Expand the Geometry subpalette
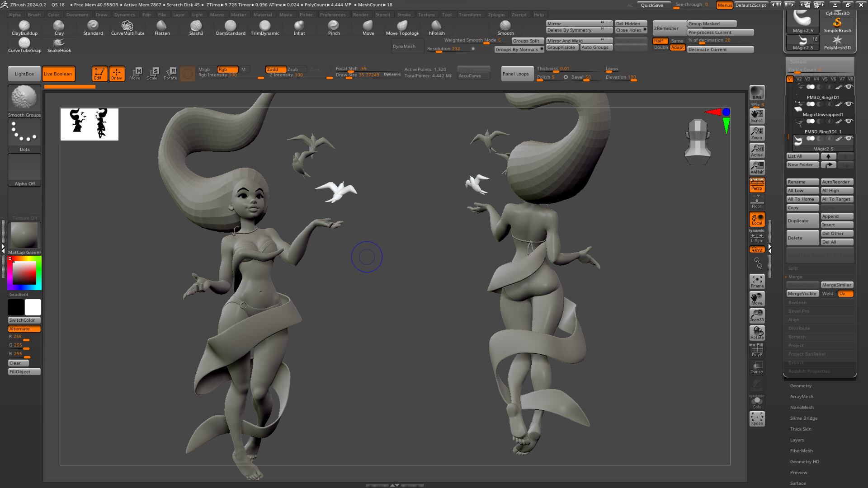 [x=801, y=386]
